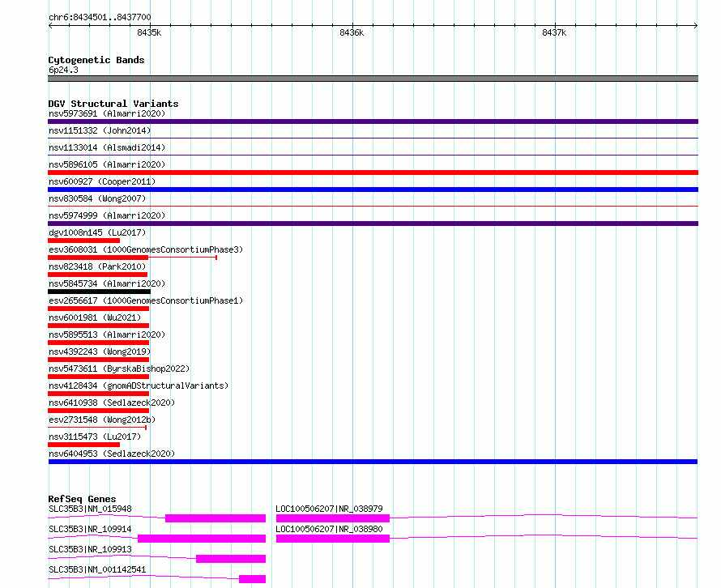Click the thin red line of nsv830584
Viewport: 721px width, 588px height.
pyautogui.click(x=373, y=207)
